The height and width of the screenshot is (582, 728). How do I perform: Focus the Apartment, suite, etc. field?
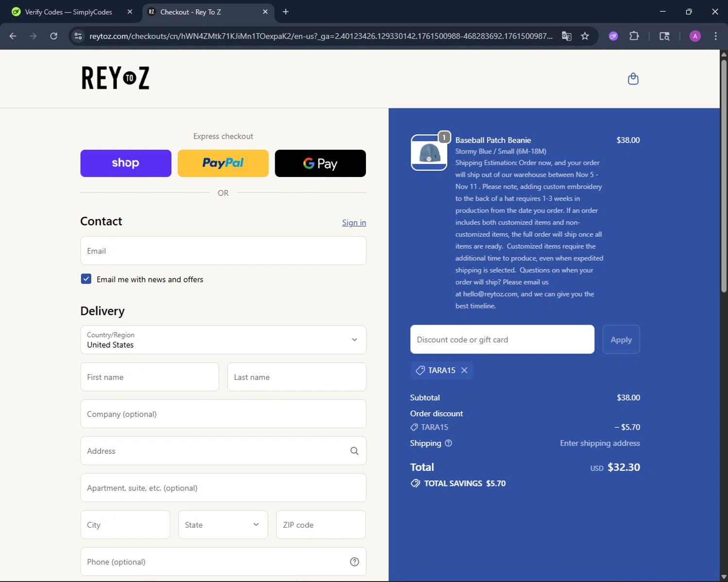[223, 487]
